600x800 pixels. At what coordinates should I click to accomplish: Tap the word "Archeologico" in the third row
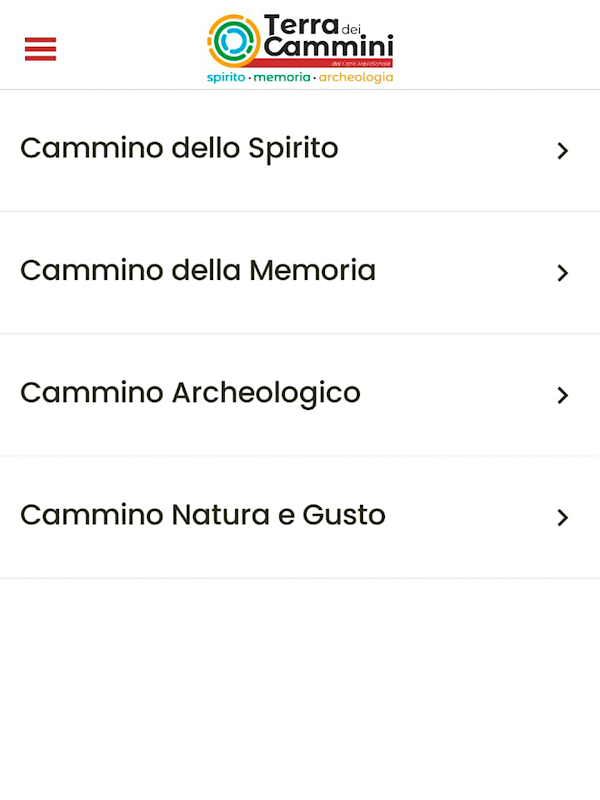click(x=266, y=393)
